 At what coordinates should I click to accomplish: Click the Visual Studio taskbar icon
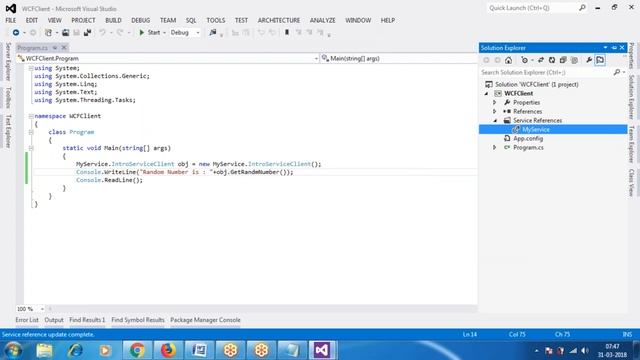(322, 350)
